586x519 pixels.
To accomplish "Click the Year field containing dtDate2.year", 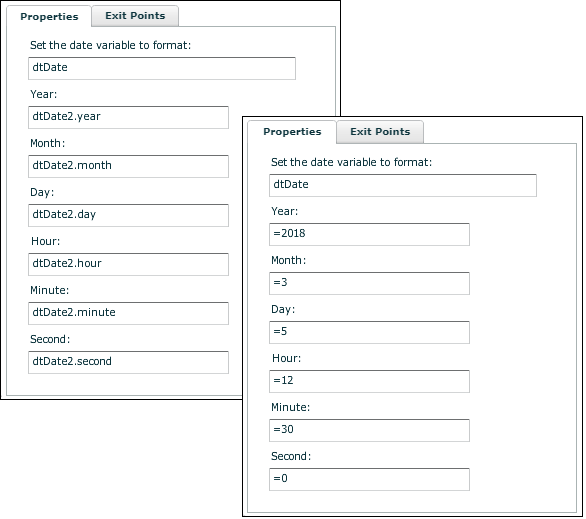I will click(x=128, y=117).
